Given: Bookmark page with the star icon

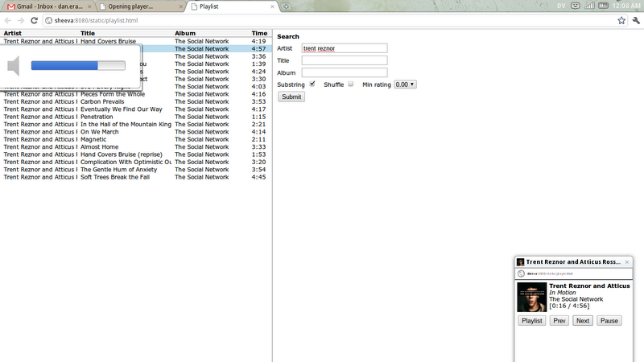Looking at the screenshot, I should click(621, 21).
